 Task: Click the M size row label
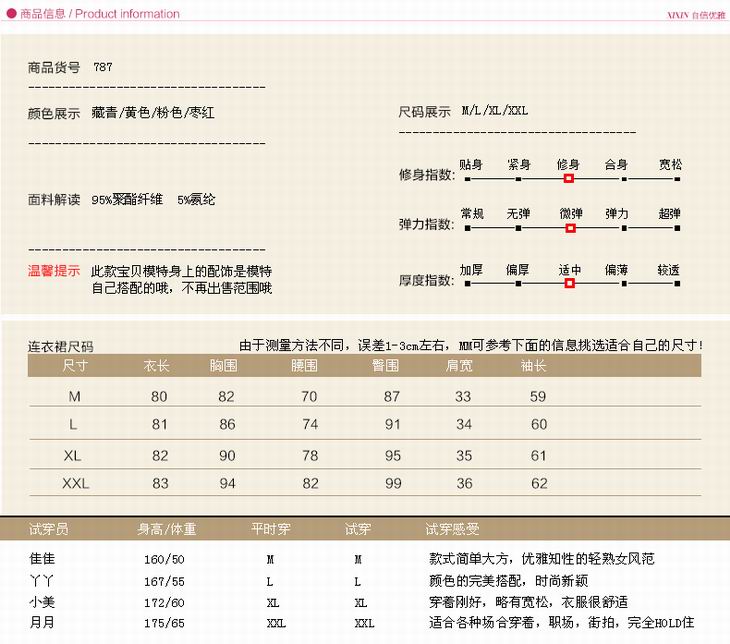(x=74, y=396)
